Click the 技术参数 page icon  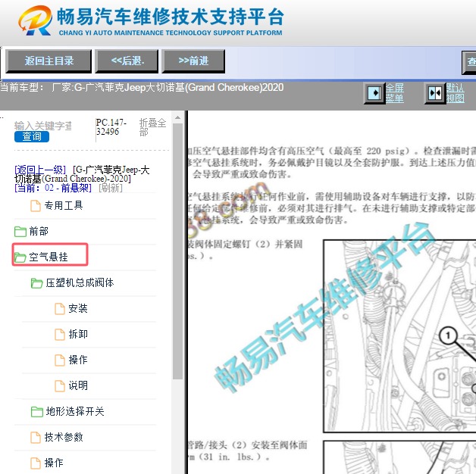coord(36,438)
